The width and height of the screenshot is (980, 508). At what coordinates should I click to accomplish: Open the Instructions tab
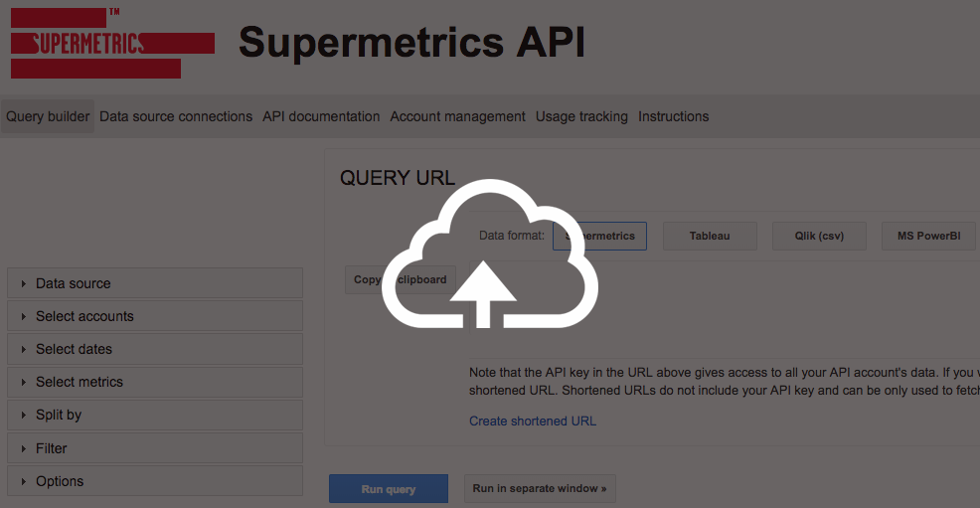pos(673,116)
